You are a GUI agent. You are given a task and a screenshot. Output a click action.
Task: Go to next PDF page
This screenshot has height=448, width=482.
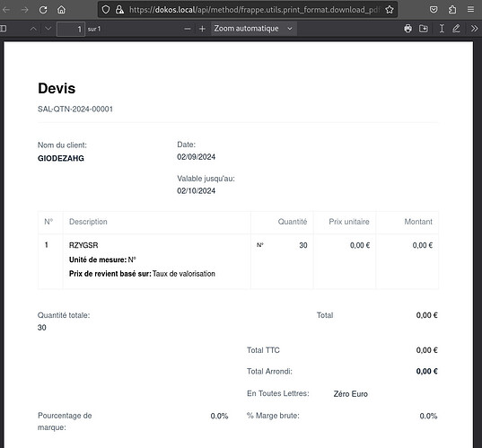pos(48,29)
